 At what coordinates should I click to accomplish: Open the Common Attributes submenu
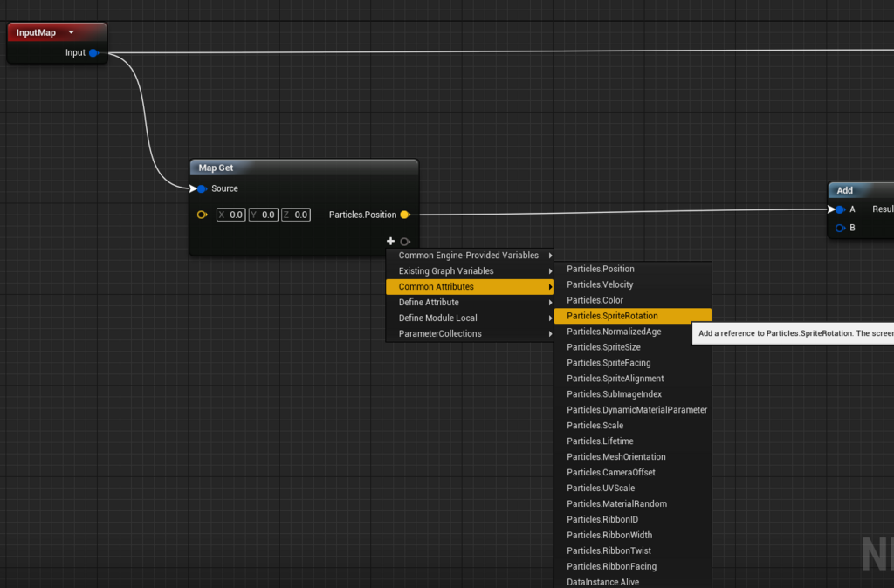pyautogui.click(x=470, y=287)
